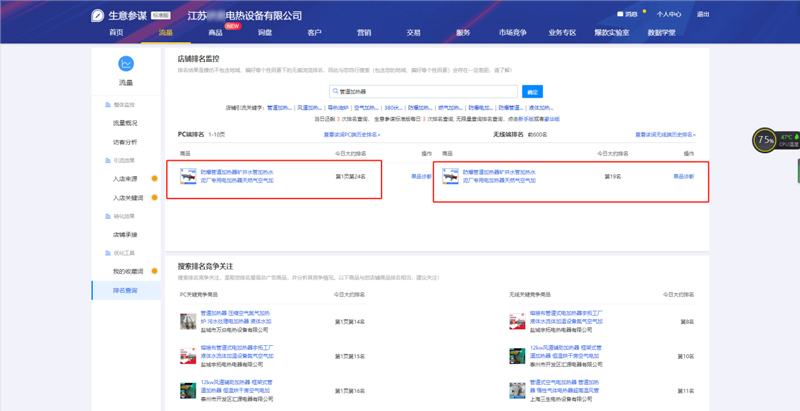Open the PC端排名 product thumbnail image

(x=187, y=176)
